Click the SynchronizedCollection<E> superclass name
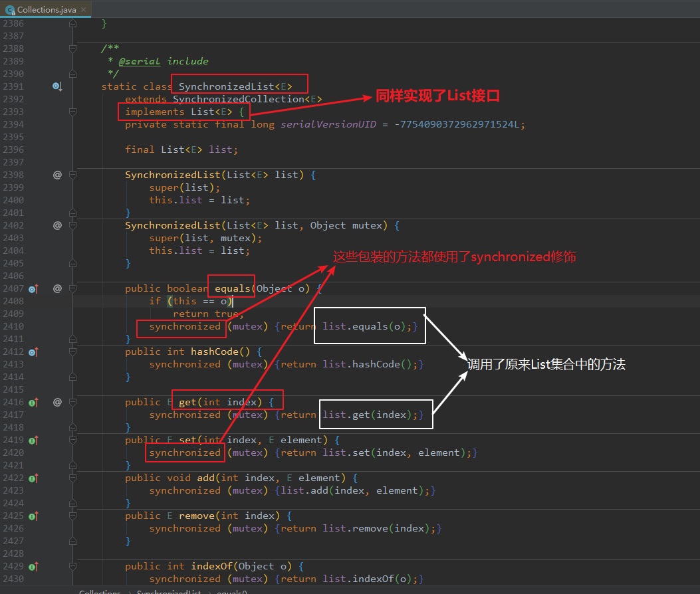This screenshot has height=594, width=700. tap(247, 99)
